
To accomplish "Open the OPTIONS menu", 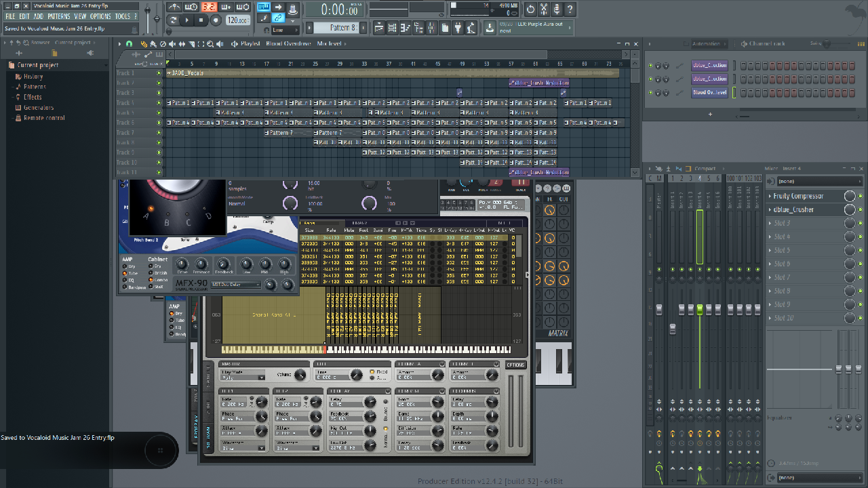I will tap(100, 16).
